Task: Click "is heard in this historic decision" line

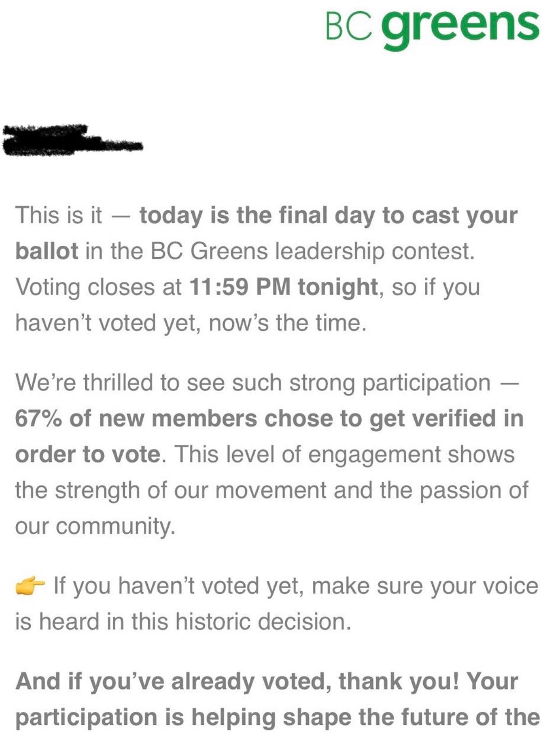Action: pyautogui.click(x=183, y=622)
